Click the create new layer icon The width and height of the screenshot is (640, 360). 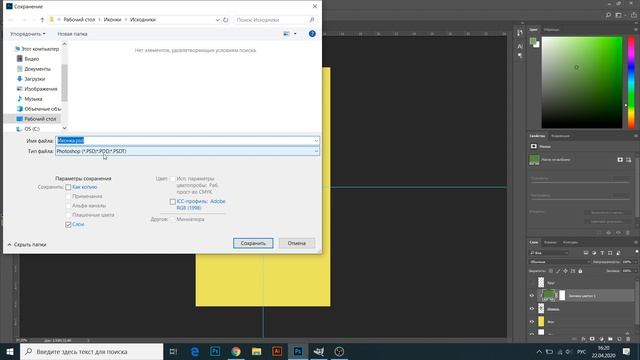(x=619, y=339)
